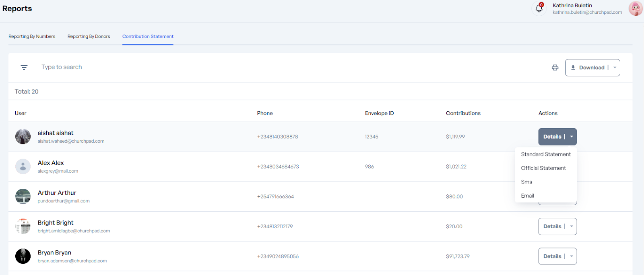644x275 pixels.
Task: Select Sms from the Details menu
Action: click(x=526, y=182)
